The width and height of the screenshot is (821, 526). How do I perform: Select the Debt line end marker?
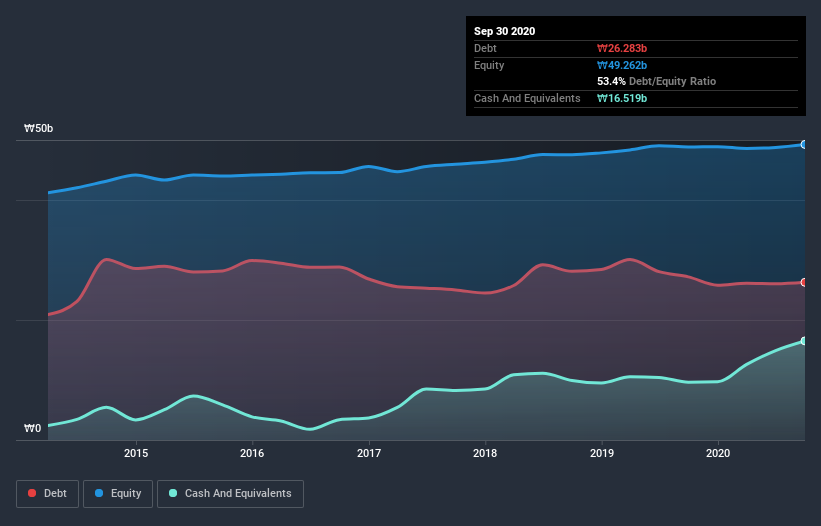[x=804, y=283]
